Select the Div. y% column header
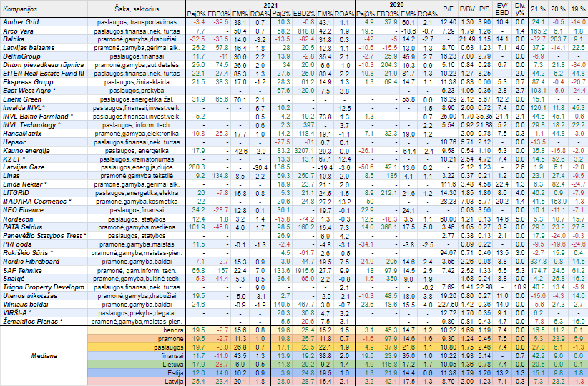588x386 pixels. [520, 9]
